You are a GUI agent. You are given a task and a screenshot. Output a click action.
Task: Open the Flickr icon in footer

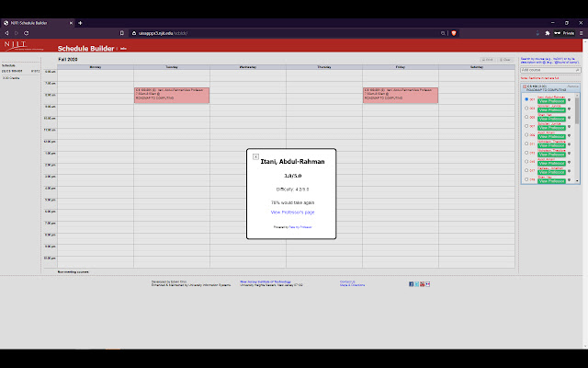(x=428, y=284)
